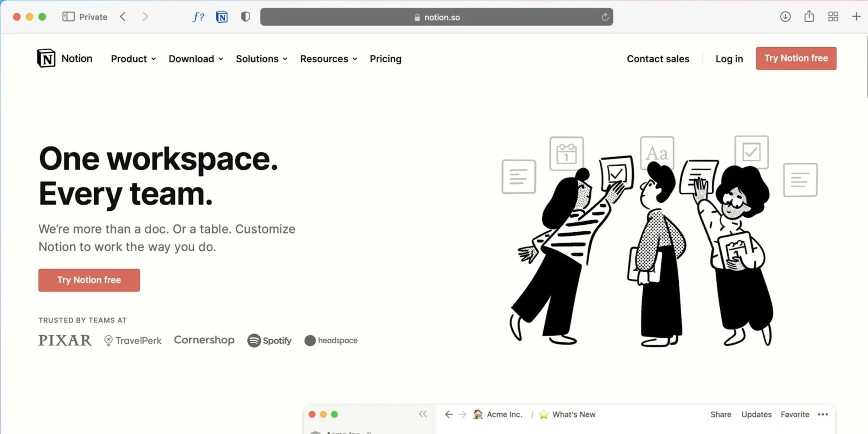
Task: Show downloads in Safari toolbar
Action: 785,17
